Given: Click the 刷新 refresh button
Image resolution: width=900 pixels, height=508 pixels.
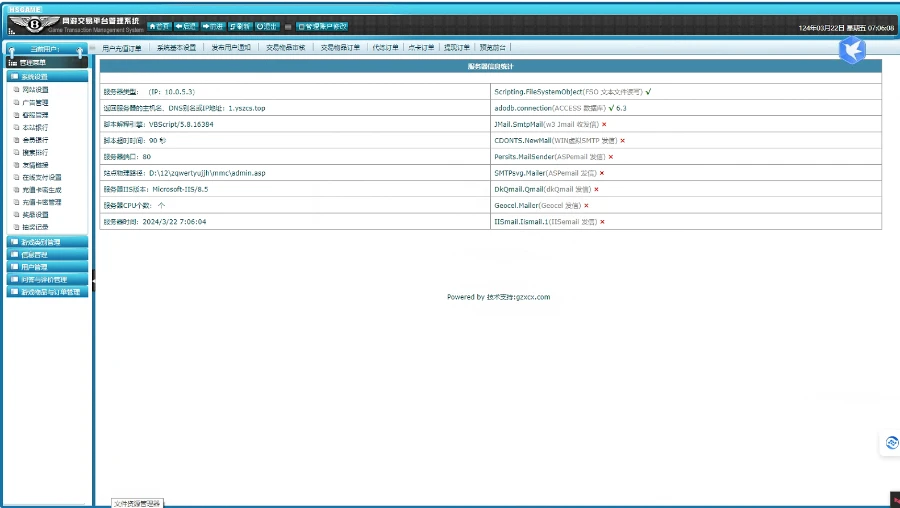Looking at the screenshot, I should point(240,26).
